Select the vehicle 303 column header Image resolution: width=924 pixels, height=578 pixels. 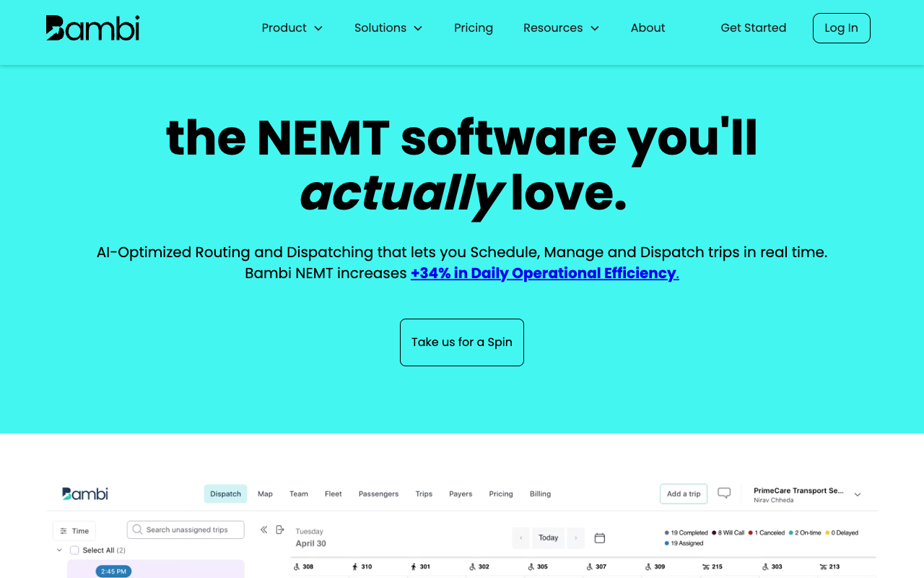tap(772, 566)
